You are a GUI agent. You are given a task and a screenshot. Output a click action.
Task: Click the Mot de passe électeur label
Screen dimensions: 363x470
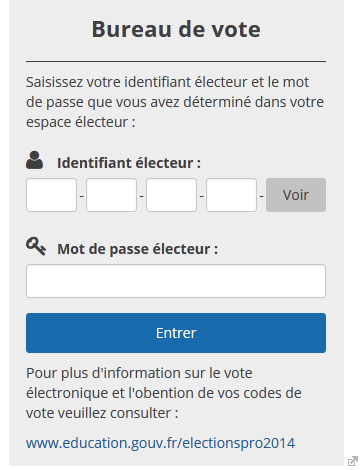(138, 249)
